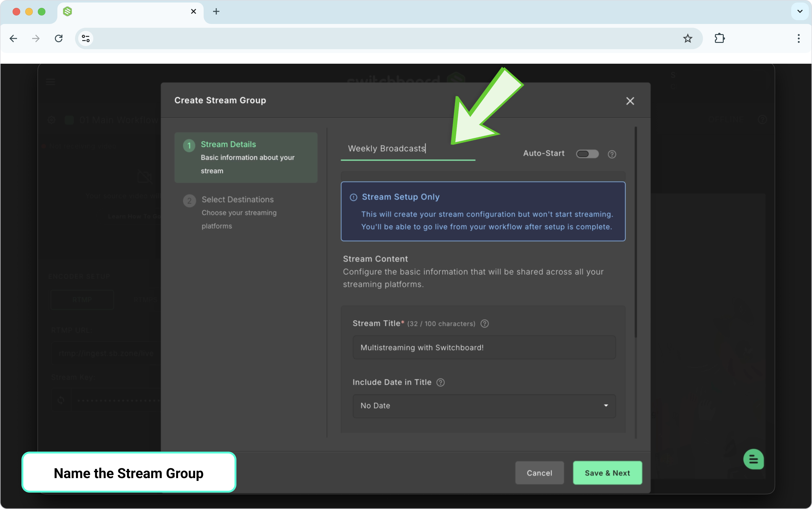This screenshot has height=509, width=812.
Task: Open a new browser tab
Action: (x=216, y=12)
